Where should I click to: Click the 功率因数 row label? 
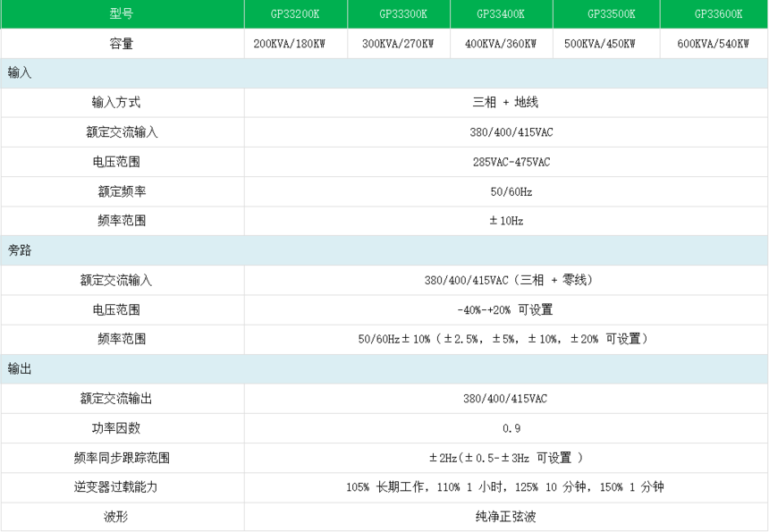(x=122, y=428)
